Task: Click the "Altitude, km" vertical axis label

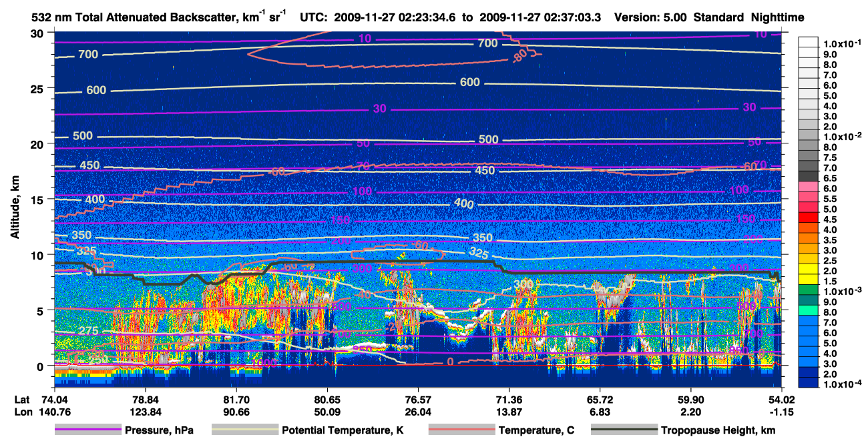Action: click(x=15, y=207)
